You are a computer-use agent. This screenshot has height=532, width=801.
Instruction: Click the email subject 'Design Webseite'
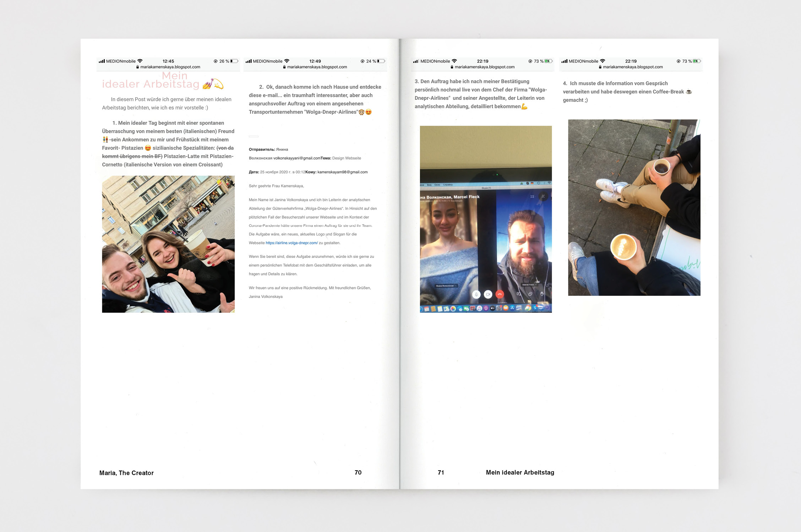[347, 158]
